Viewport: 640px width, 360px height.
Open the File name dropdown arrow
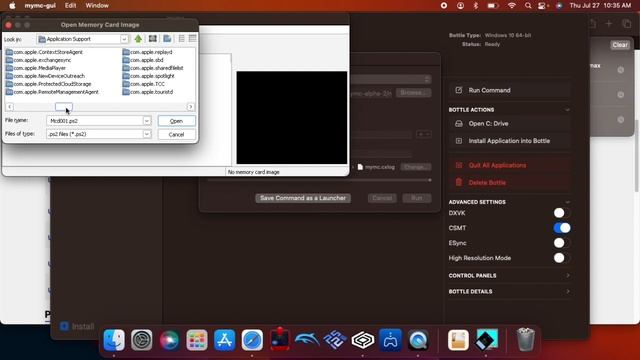coord(147,121)
